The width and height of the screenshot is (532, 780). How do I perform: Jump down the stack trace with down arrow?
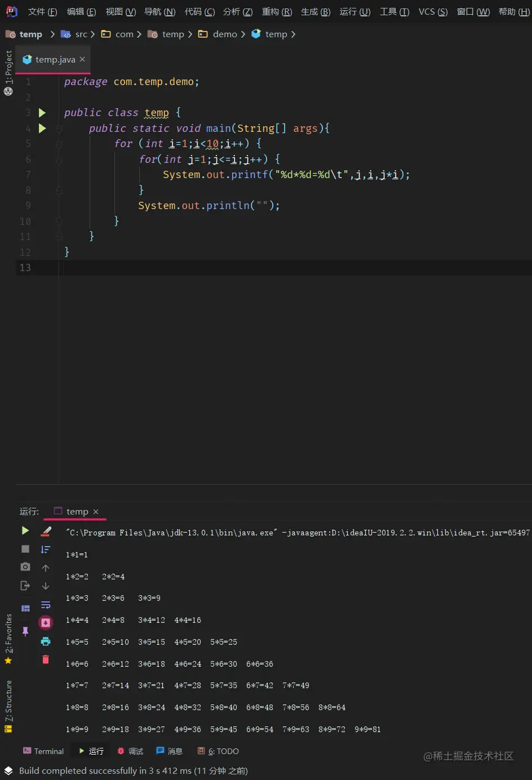click(x=46, y=586)
